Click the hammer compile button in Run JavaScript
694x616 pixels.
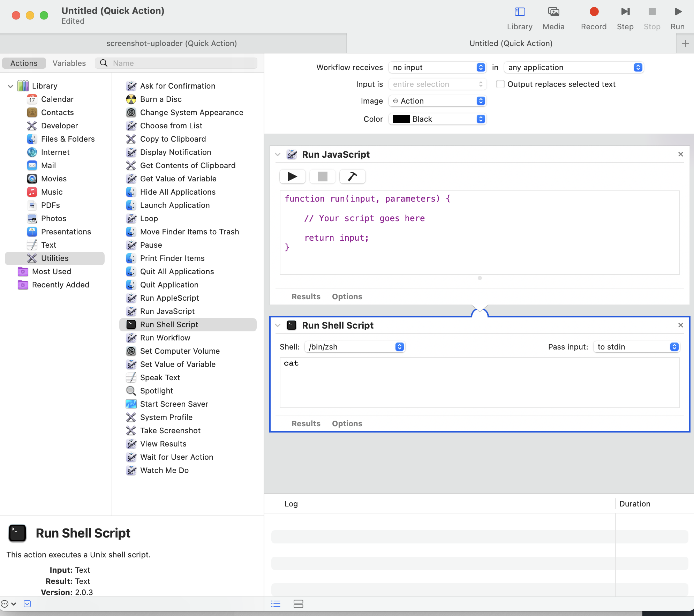click(352, 176)
